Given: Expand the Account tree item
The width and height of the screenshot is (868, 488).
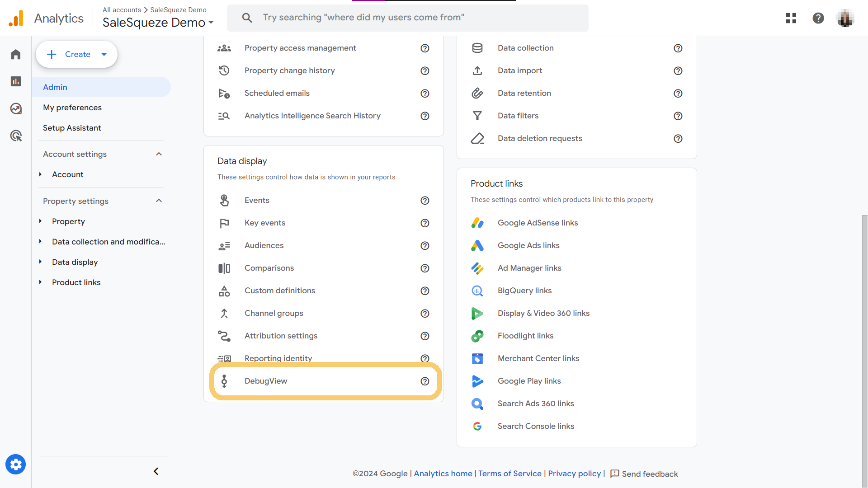Looking at the screenshot, I should [40, 174].
